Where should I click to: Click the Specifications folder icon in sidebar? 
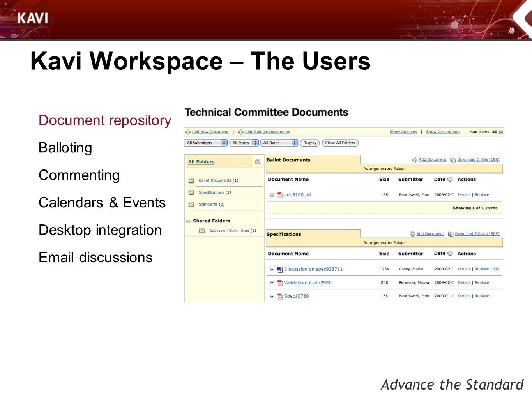[191, 192]
